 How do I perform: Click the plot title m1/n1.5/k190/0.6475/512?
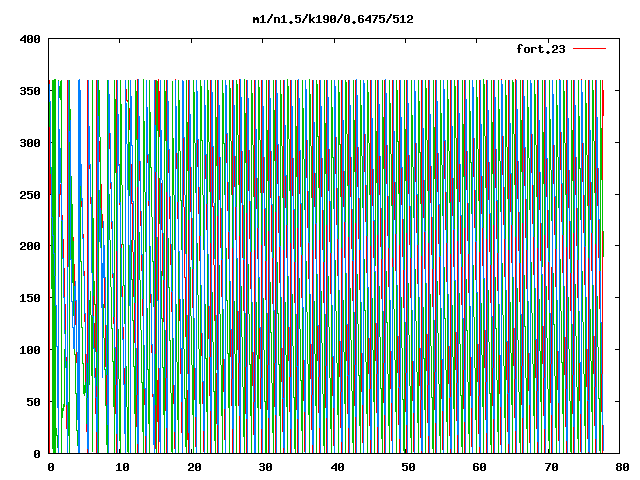pos(333,19)
